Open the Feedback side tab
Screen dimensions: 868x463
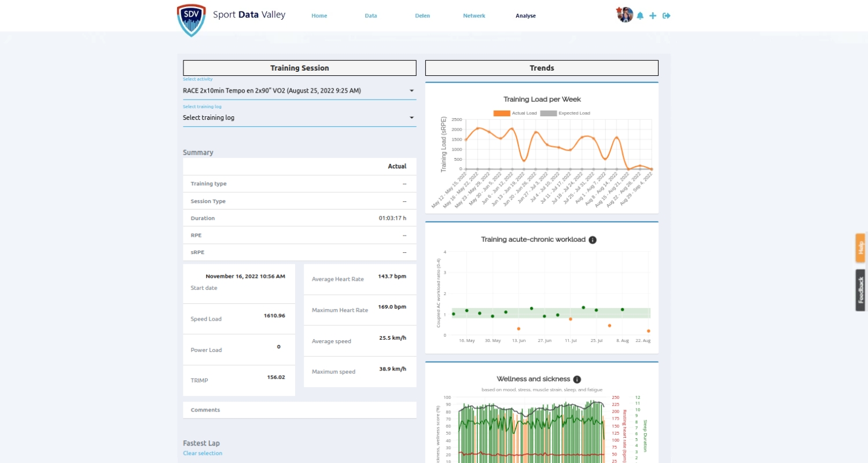(860, 290)
